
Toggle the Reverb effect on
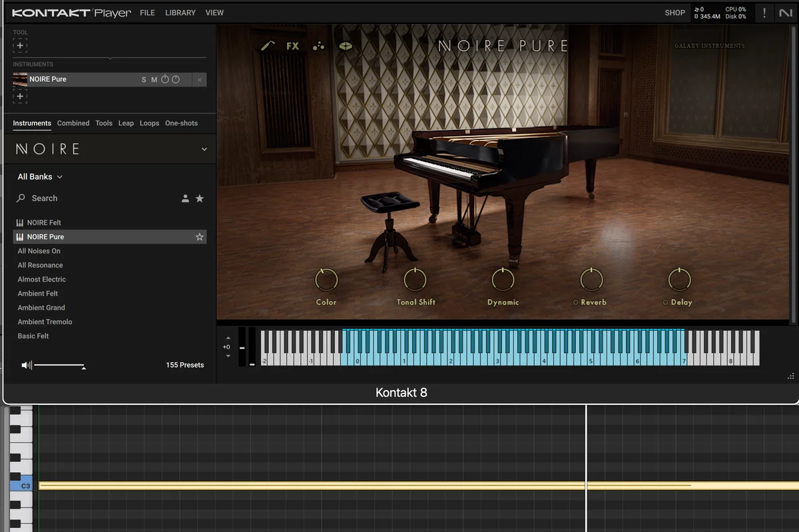(x=575, y=302)
